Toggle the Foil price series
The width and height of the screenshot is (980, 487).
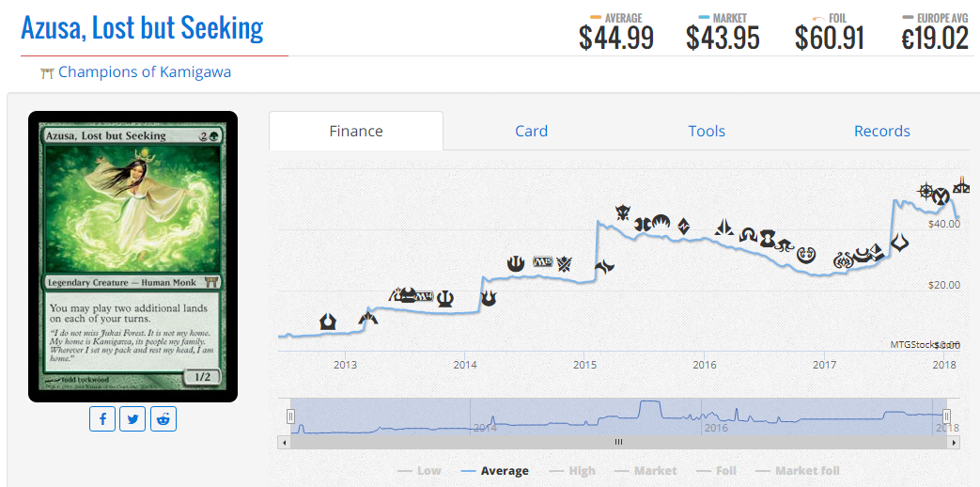point(715,471)
